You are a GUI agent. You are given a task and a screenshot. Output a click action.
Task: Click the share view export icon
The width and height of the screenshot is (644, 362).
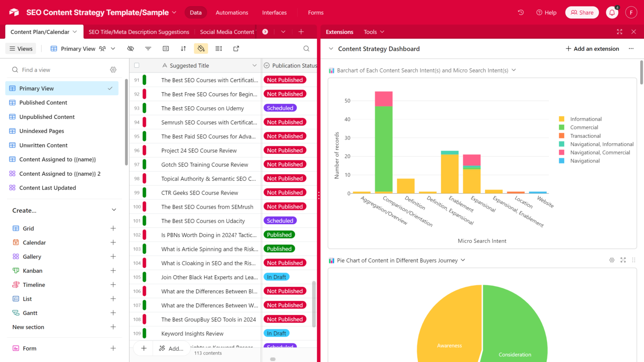click(236, 48)
